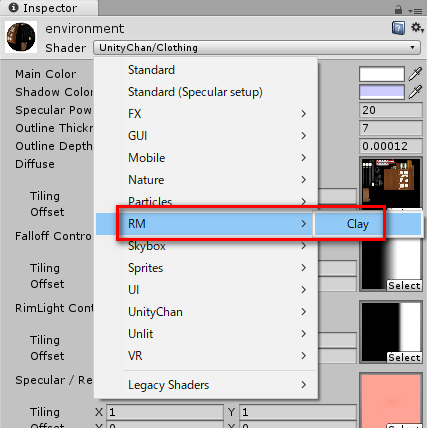
Task: Expand the GUI shader submenu
Action: [206, 136]
